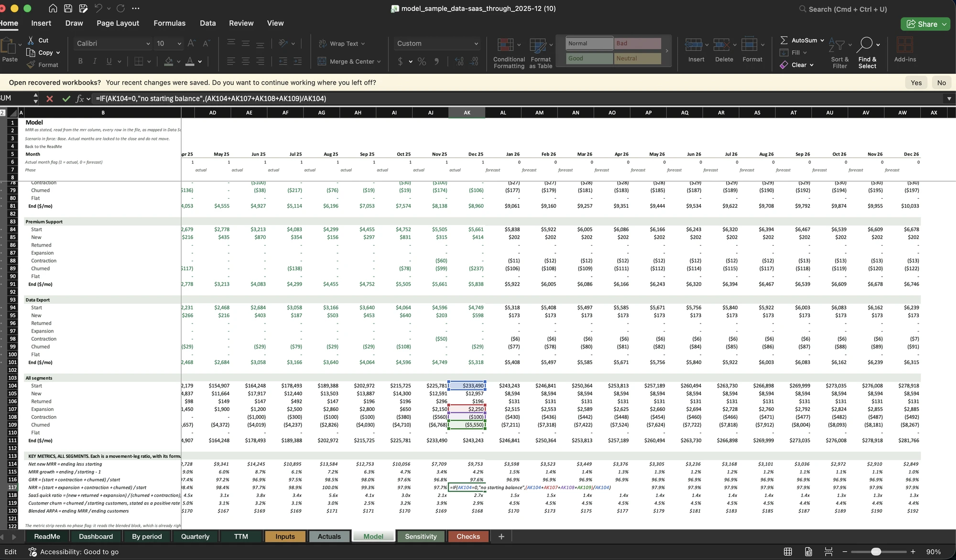
Task: Switch to the Sensitivity sheet tab
Action: [x=421, y=537]
